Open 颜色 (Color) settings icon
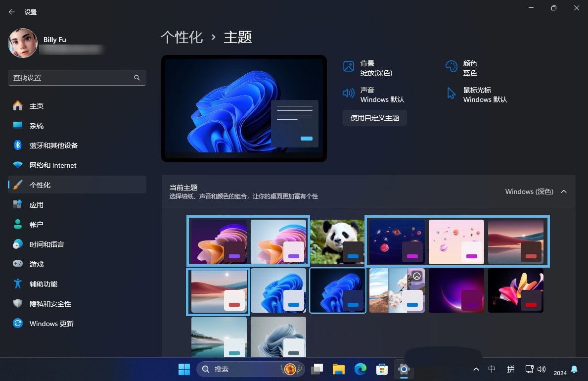This screenshot has height=381, width=588. tap(451, 66)
